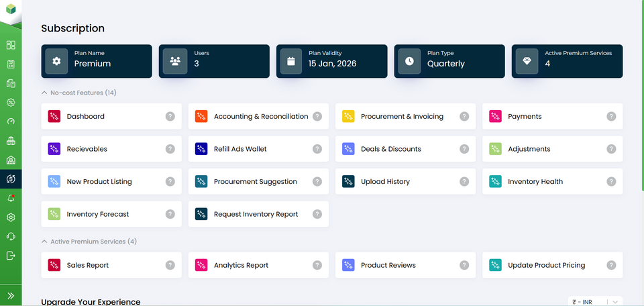This screenshot has width=644, height=306.
Task: Expand the sidebar with double-chevron arrow
Action: (11, 295)
